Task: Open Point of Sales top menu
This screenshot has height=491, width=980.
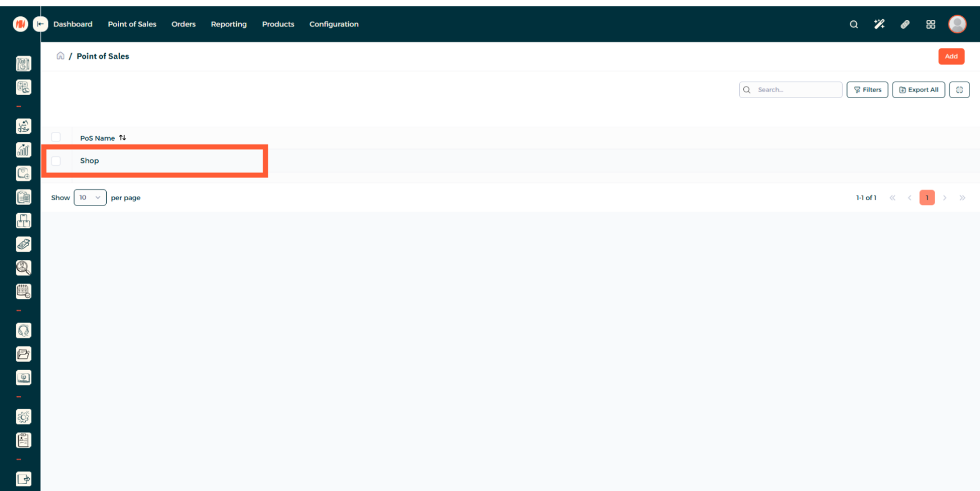Action: 132,24
